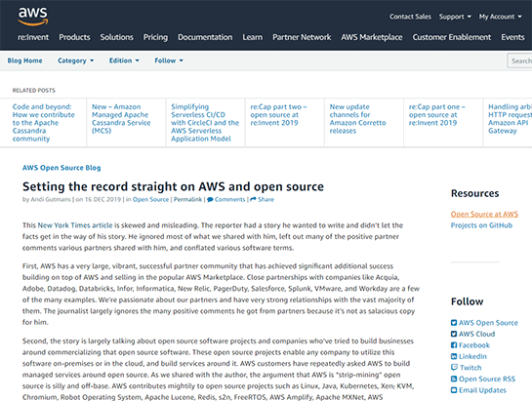532x401 pixels.
Task: Open the Category dropdown
Action: click(x=76, y=60)
